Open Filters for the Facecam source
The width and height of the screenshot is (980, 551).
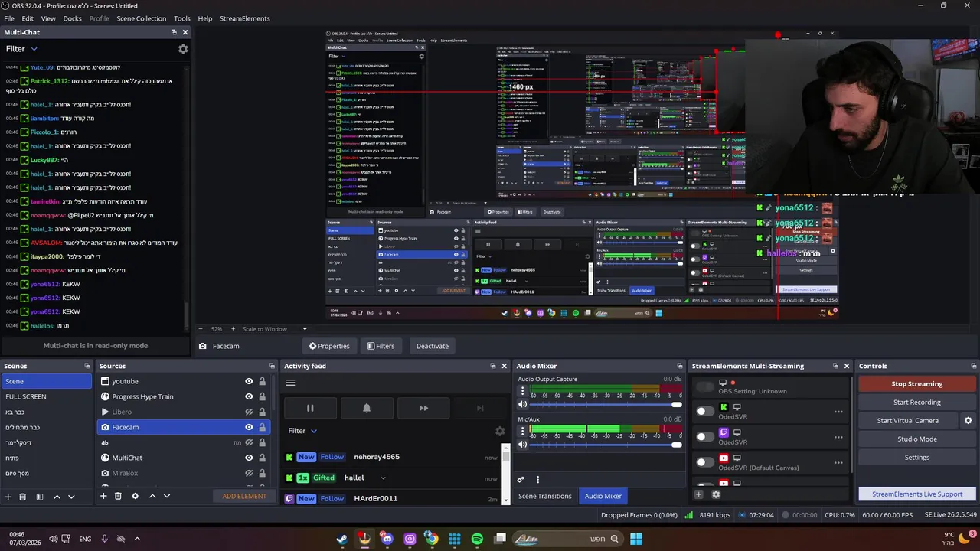[x=381, y=346]
